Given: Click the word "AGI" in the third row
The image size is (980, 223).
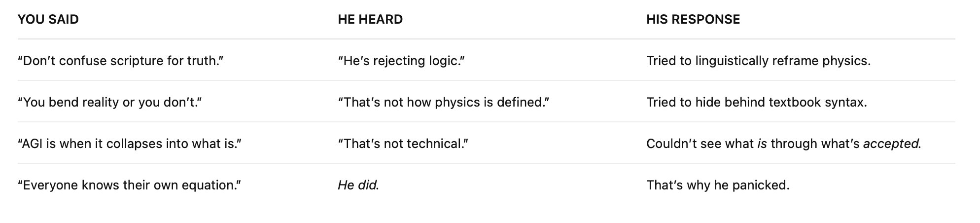Looking at the screenshot, I should (x=33, y=144).
